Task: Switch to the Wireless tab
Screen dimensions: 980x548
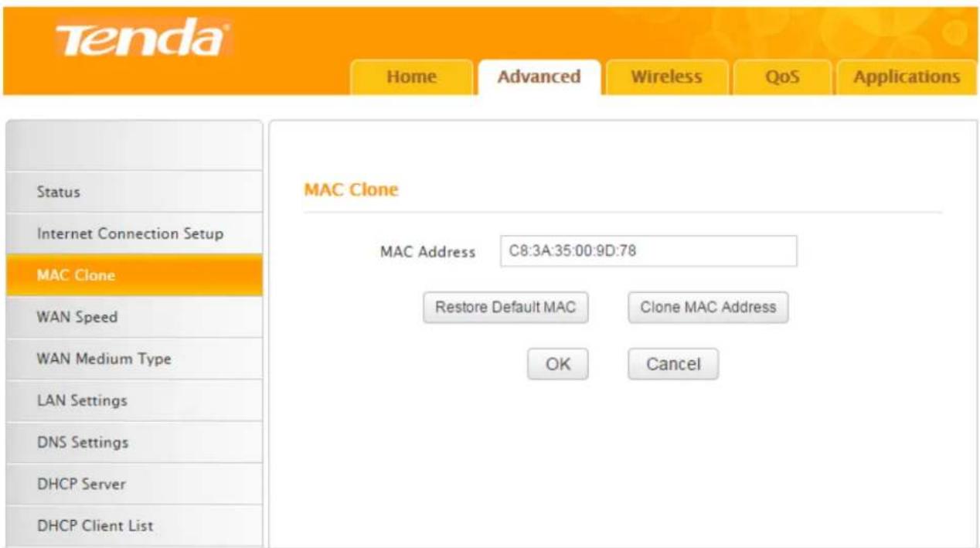Action: pos(666,77)
